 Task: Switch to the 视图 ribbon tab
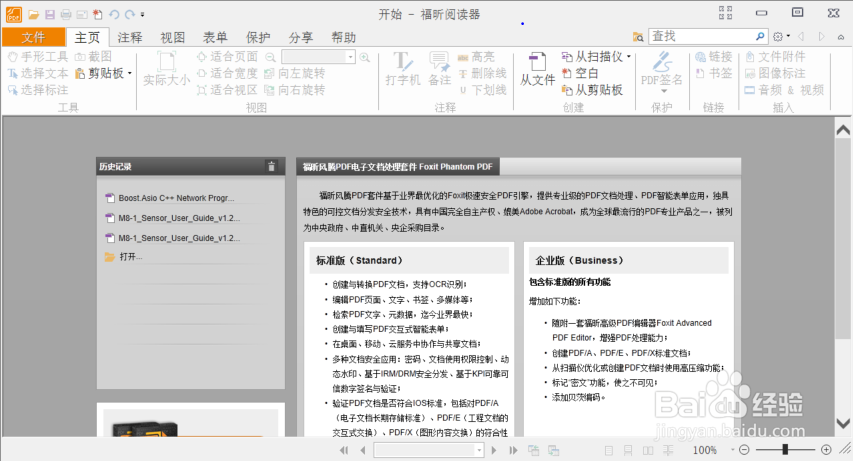pos(172,37)
